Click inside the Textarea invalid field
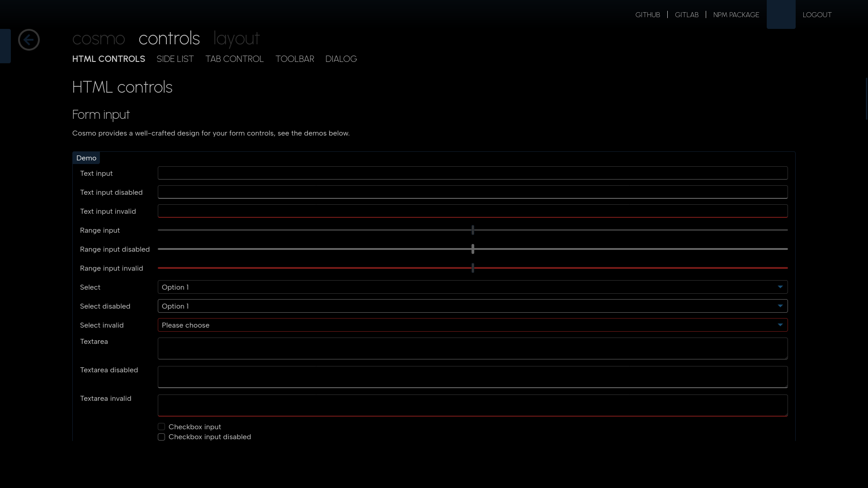Image resolution: width=868 pixels, height=488 pixels. click(x=472, y=405)
